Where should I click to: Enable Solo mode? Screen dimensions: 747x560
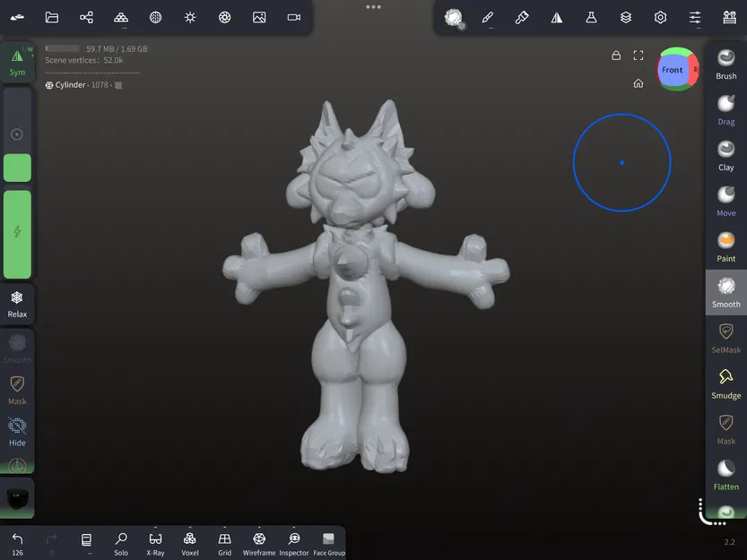[x=121, y=542]
